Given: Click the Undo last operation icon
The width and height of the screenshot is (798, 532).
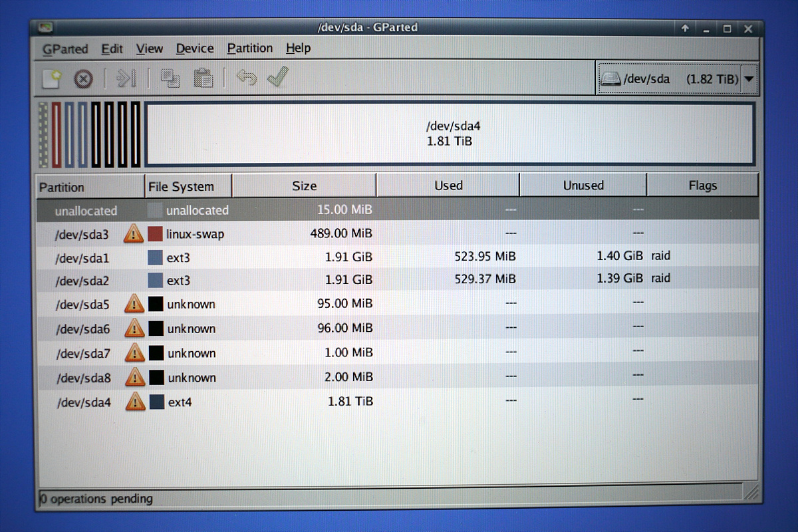Looking at the screenshot, I should pyautogui.click(x=246, y=78).
